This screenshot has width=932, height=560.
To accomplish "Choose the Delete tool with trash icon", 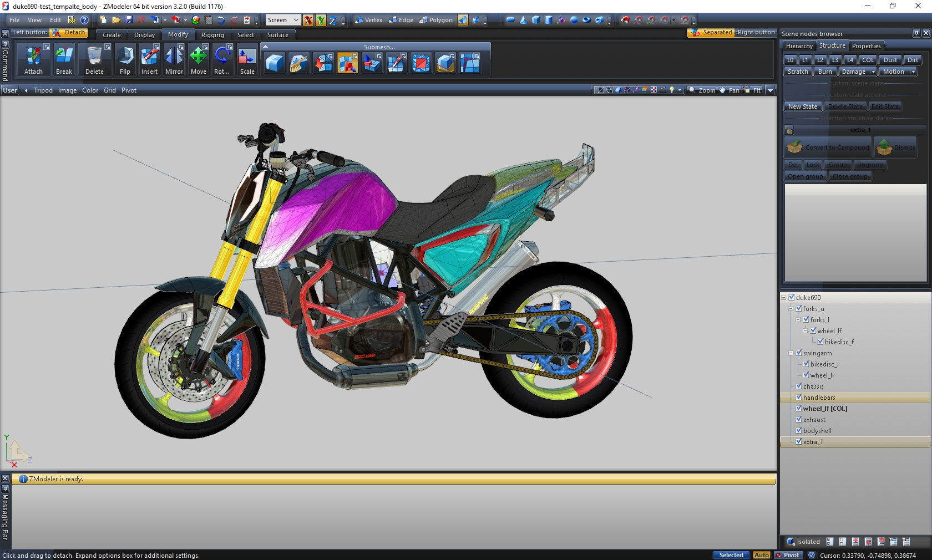I will click(x=94, y=60).
